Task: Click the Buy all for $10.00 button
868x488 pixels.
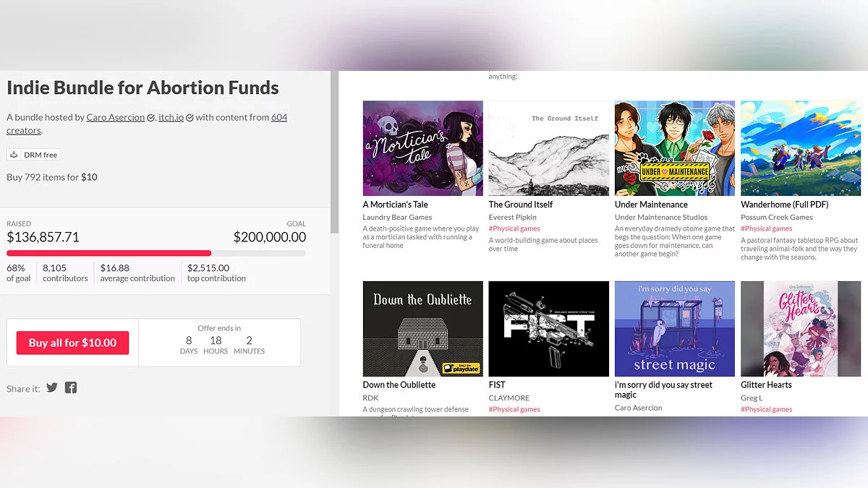Action: click(72, 343)
